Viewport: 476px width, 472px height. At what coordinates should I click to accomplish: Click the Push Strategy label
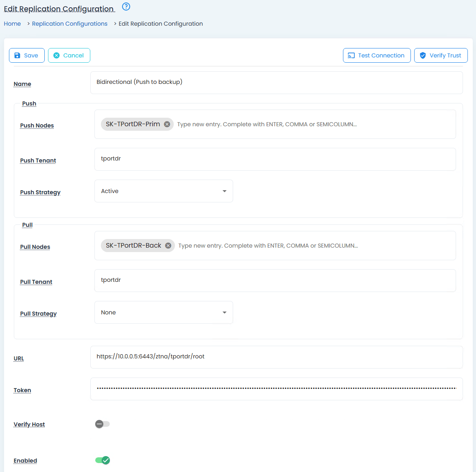tap(40, 192)
